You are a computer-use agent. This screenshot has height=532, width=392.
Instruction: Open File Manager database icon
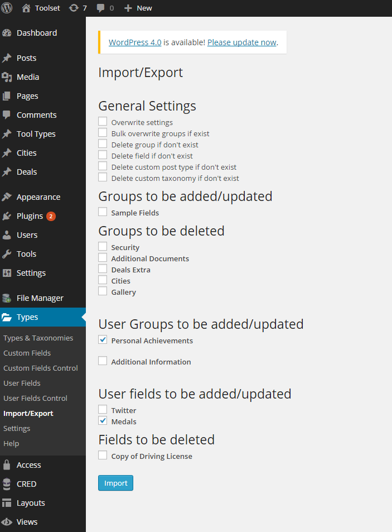point(7,298)
